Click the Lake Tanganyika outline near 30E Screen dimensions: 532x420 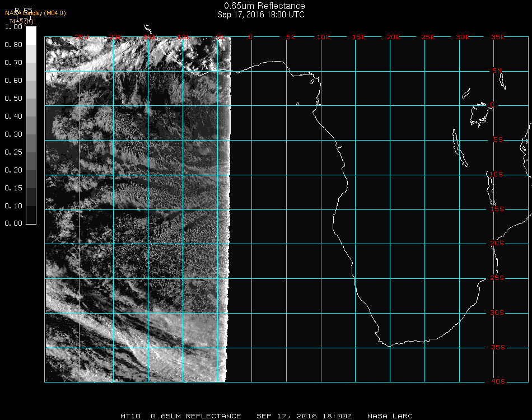(460, 148)
